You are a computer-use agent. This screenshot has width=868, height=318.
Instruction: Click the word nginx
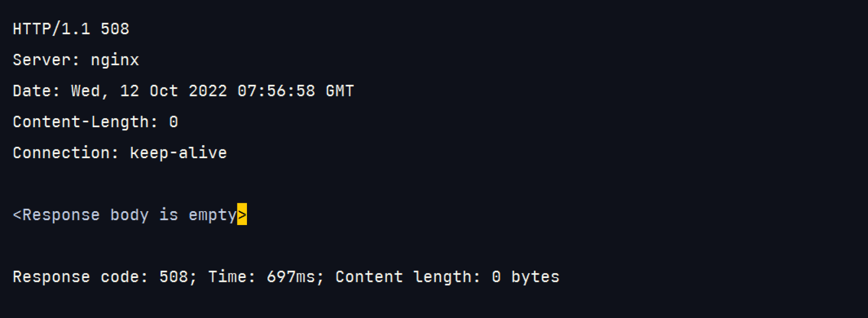pos(115,61)
